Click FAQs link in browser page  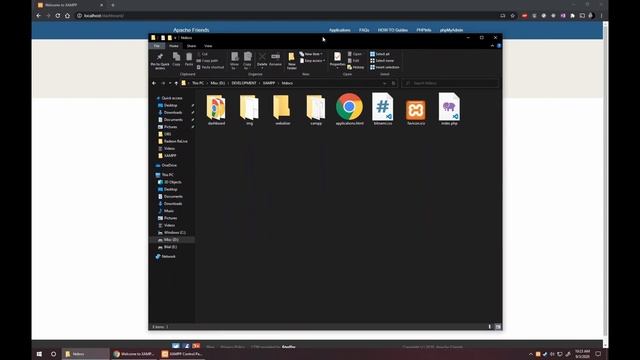coord(364,30)
